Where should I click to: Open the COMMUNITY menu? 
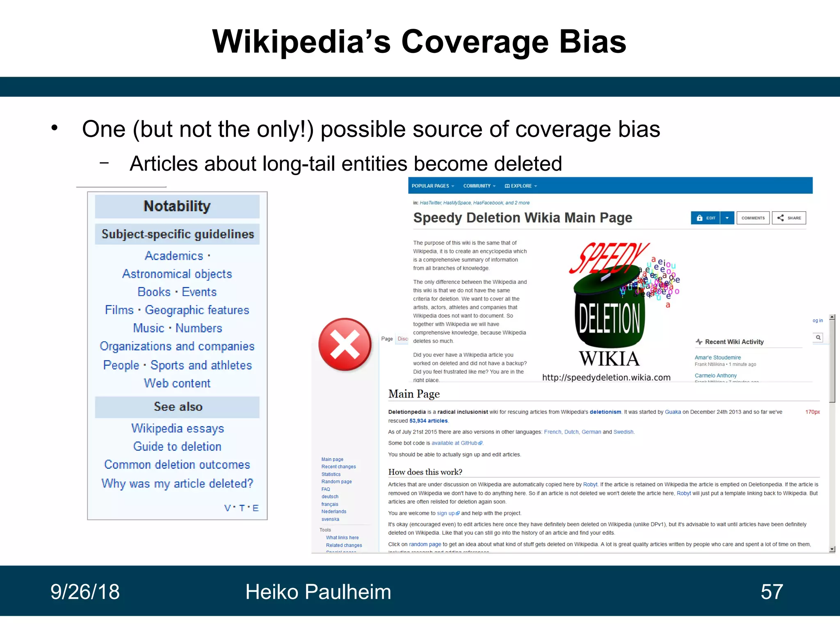click(479, 186)
